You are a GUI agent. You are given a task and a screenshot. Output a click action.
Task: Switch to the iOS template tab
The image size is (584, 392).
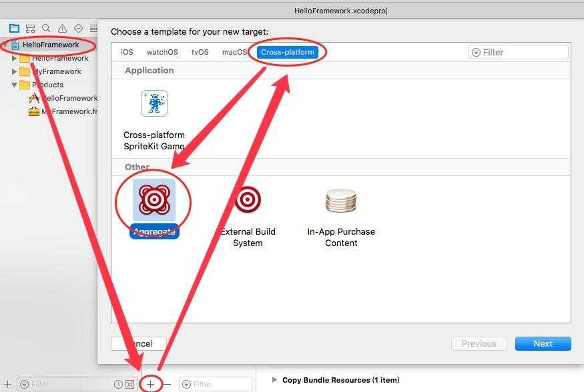(127, 52)
